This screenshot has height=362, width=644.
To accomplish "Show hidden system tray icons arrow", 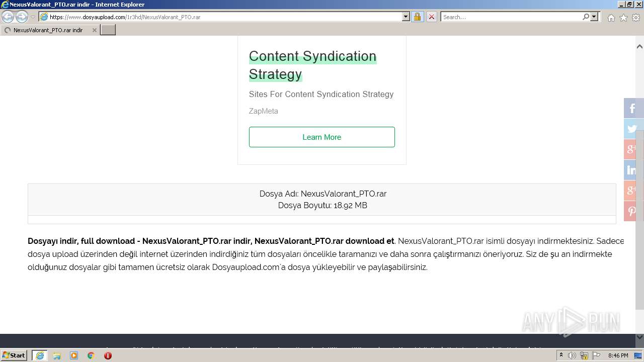I will coord(561,355).
